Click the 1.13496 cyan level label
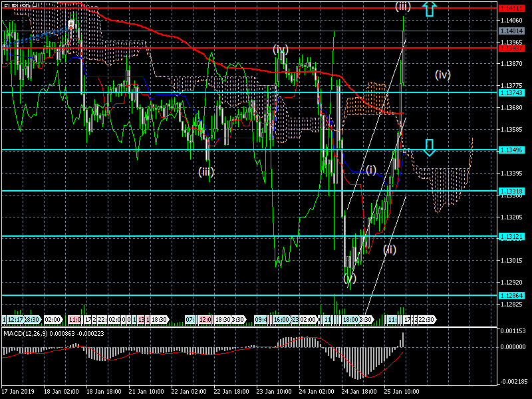532x399 pixels. (512, 150)
